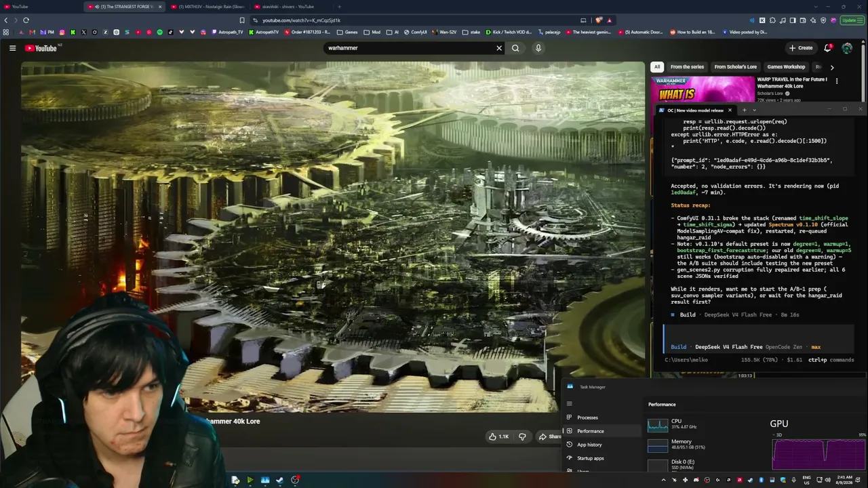This screenshot has width=868, height=488.
Task: Open the more options menu for WARP TRAVEL video
Action: point(837,81)
